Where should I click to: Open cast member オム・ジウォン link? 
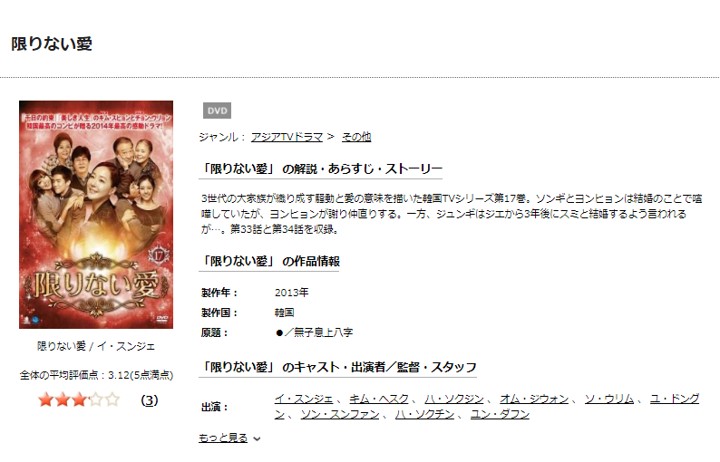click(x=534, y=399)
